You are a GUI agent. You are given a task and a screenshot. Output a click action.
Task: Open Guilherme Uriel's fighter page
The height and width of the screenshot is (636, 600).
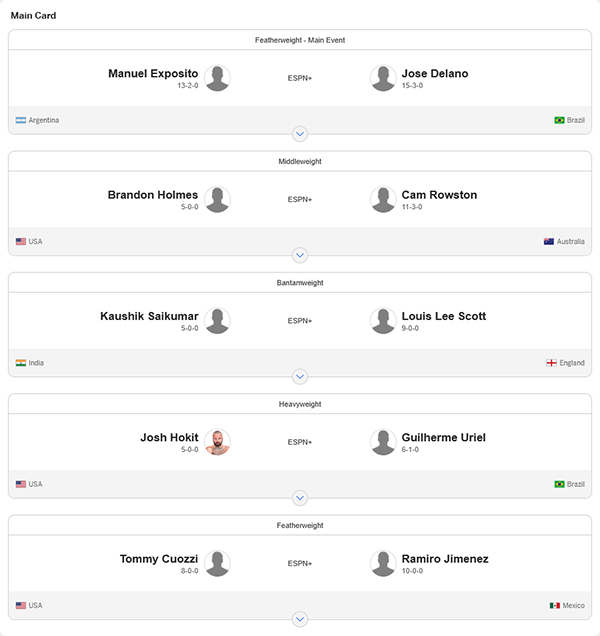[x=443, y=438]
